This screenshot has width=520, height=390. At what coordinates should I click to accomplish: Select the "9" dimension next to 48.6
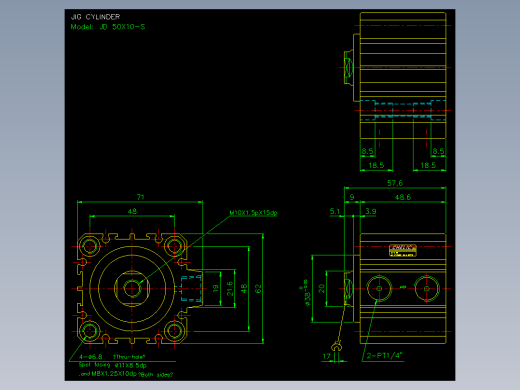tap(352, 197)
